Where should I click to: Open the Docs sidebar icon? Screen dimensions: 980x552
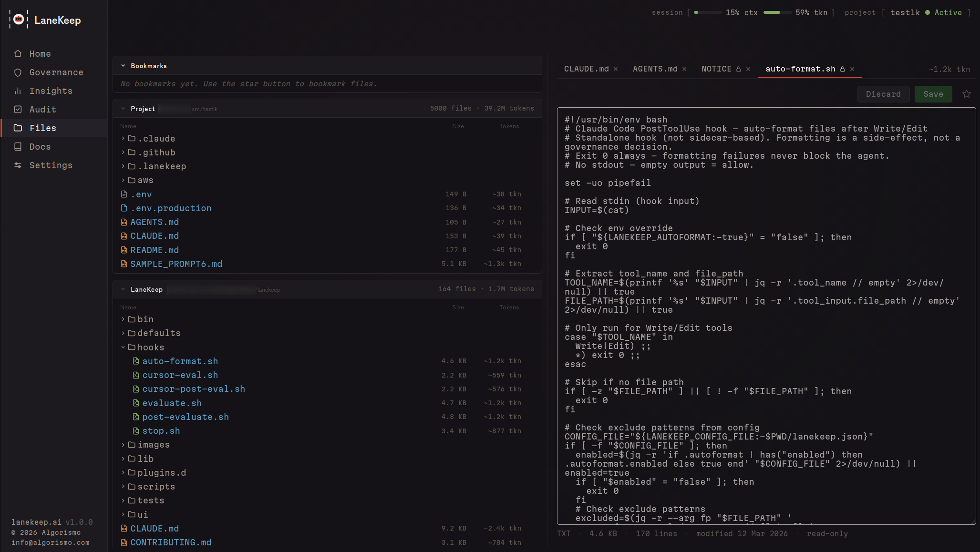[x=18, y=147]
